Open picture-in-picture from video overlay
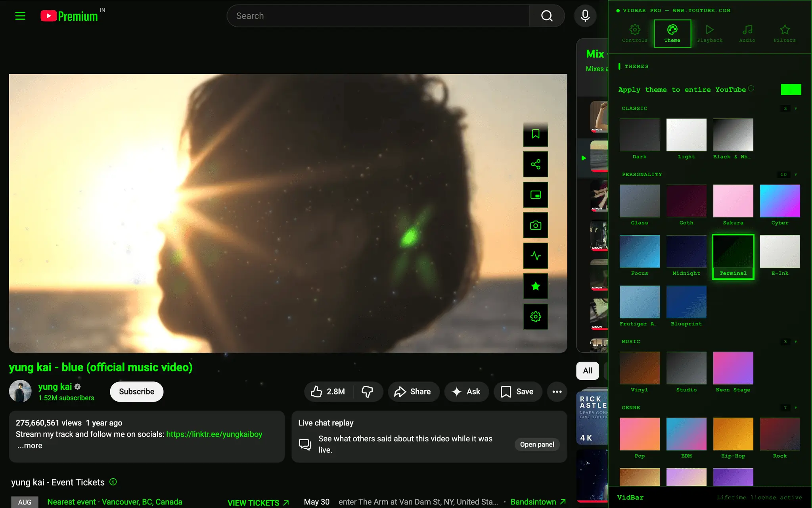 (x=536, y=195)
